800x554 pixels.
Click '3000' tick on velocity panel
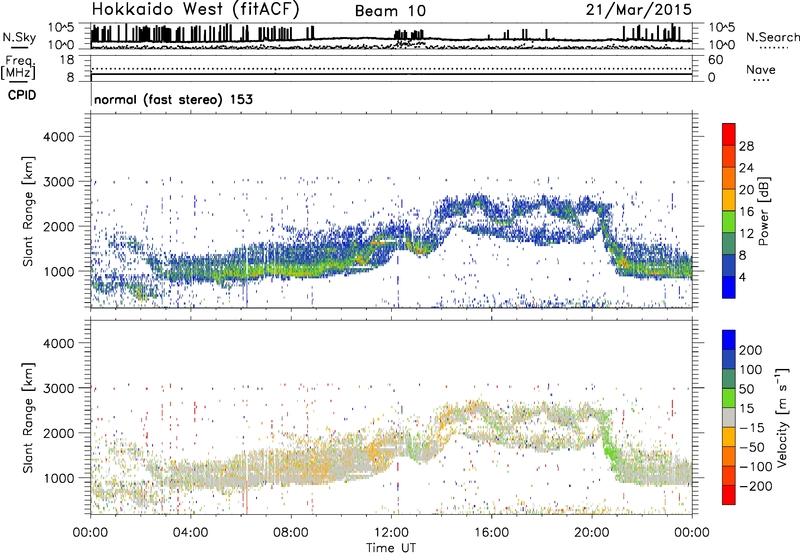pos(59,388)
